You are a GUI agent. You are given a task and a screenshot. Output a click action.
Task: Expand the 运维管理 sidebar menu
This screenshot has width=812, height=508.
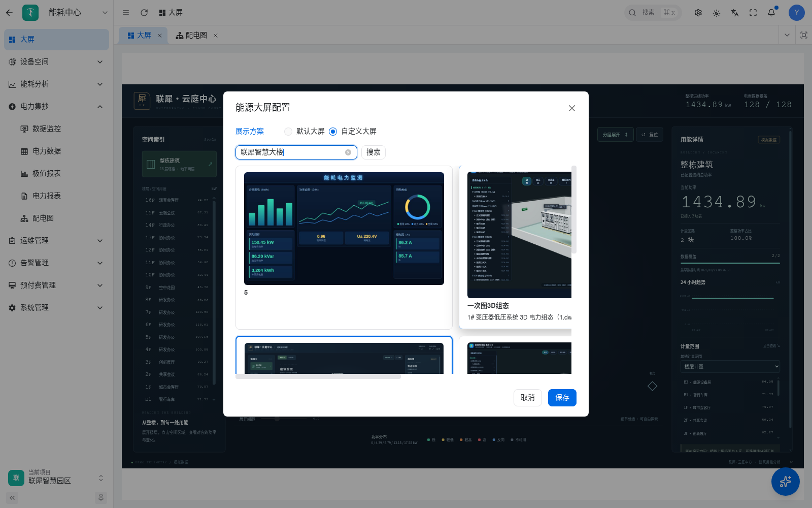[56, 241]
